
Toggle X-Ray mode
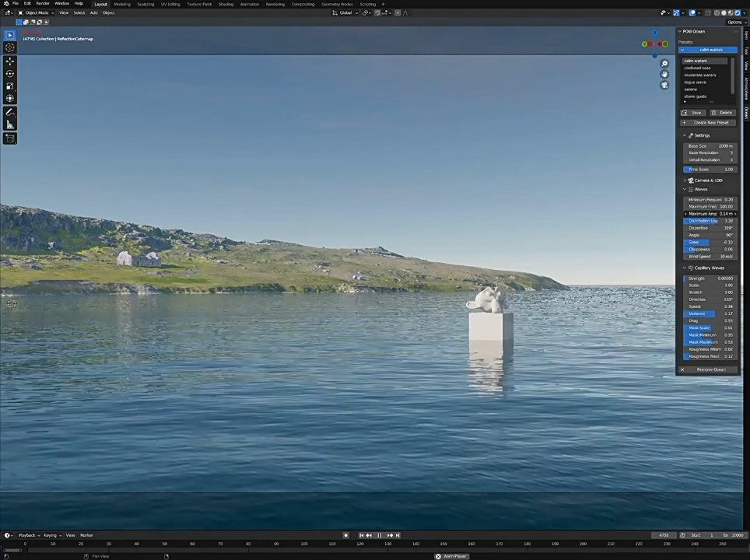pos(708,13)
